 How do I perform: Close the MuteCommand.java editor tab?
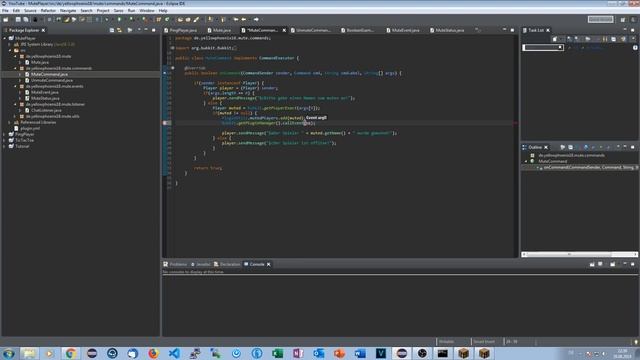pos(284,30)
